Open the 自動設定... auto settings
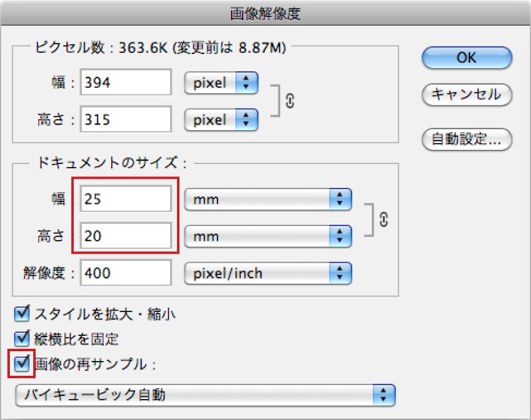The height and width of the screenshot is (420, 531). click(466, 139)
